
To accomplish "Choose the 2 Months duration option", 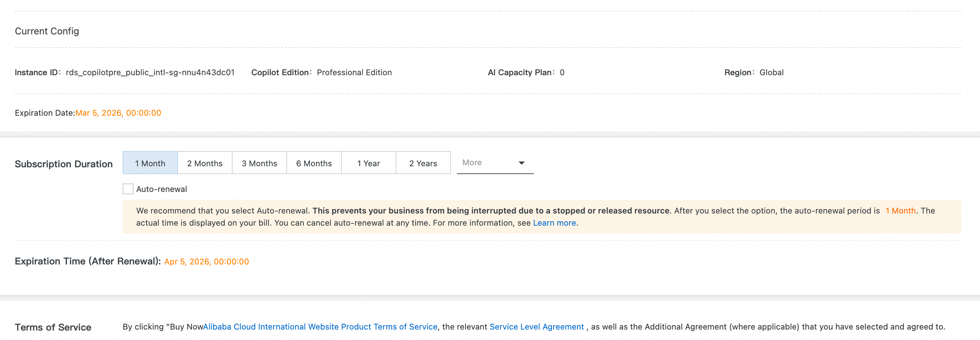I will click(x=205, y=163).
